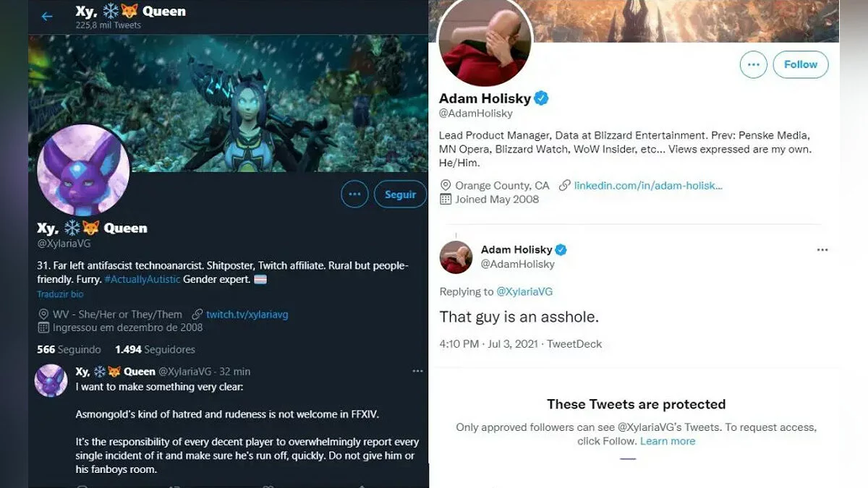Click the verified badge next to the profile name
This screenshot has height=488, width=868.
541,98
